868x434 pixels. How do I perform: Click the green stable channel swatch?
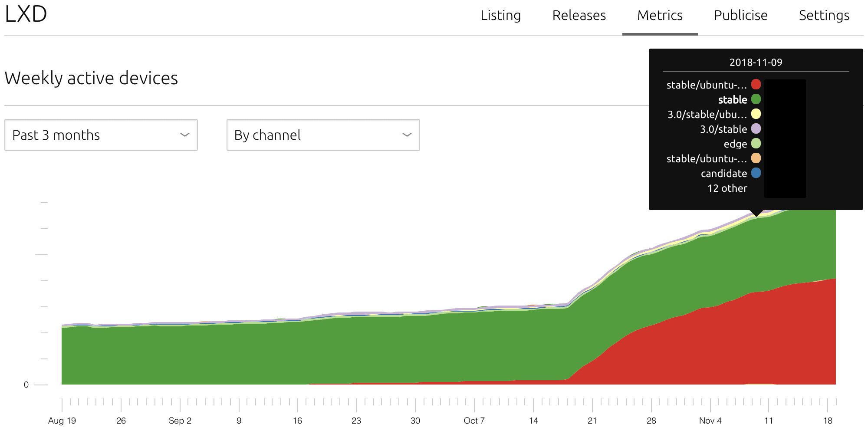(x=756, y=99)
